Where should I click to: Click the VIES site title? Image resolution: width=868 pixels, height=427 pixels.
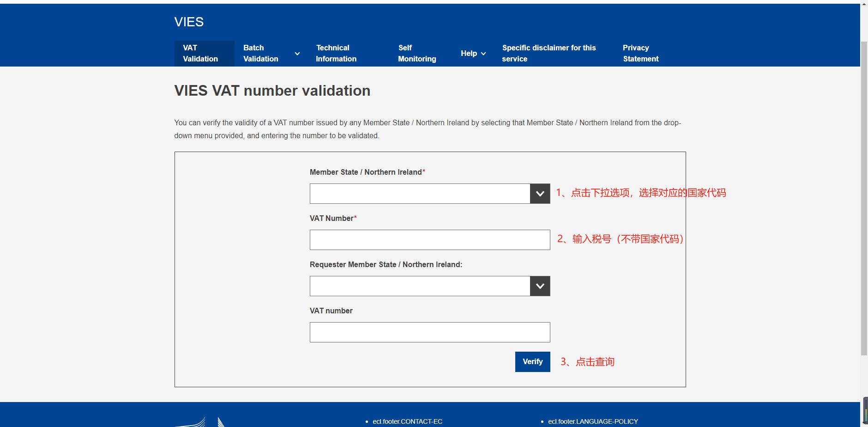189,22
